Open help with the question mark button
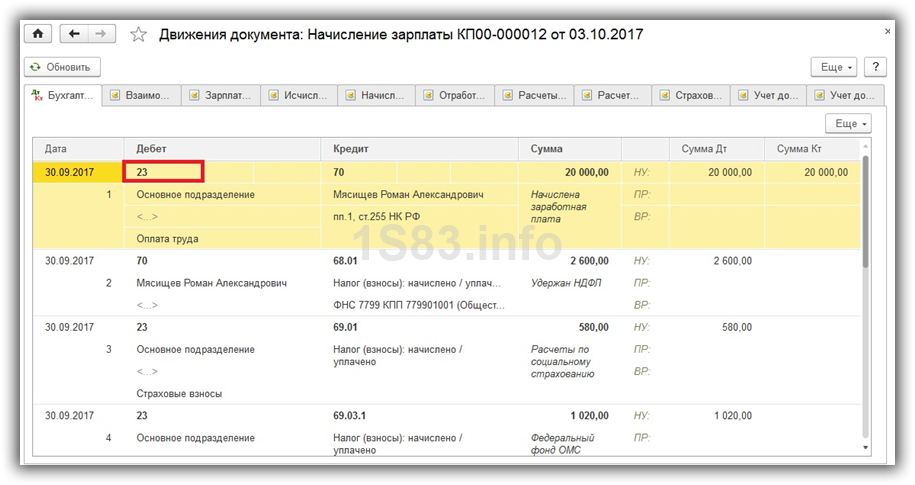 [x=876, y=67]
